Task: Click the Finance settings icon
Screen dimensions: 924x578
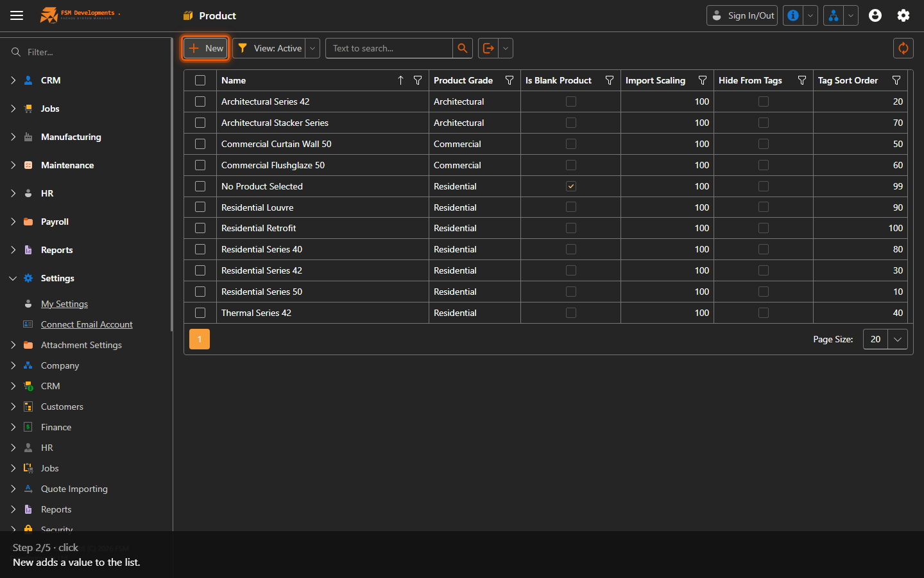Action: 28,427
